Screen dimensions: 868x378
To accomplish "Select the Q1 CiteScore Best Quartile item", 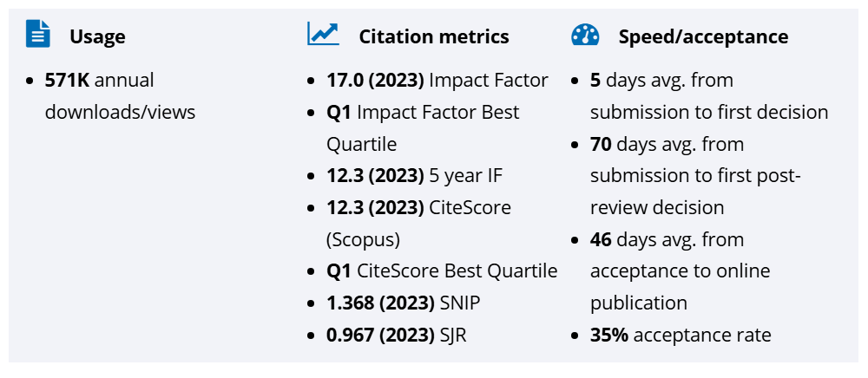I will point(442,270).
